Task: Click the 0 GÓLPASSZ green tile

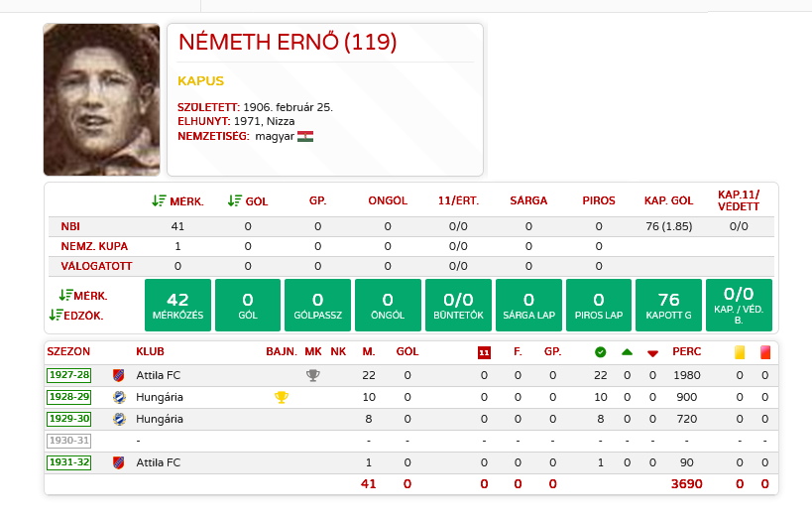Action: click(x=317, y=306)
